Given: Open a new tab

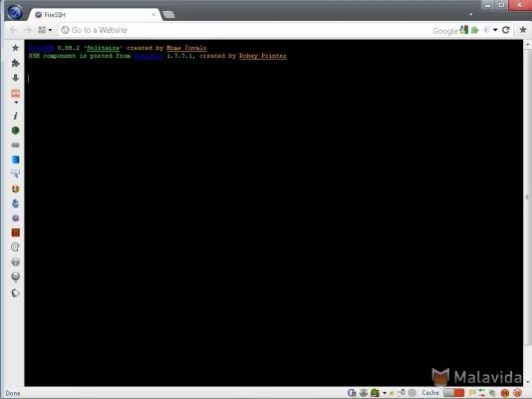Looking at the screenshot, I should (x=168, y=15).
